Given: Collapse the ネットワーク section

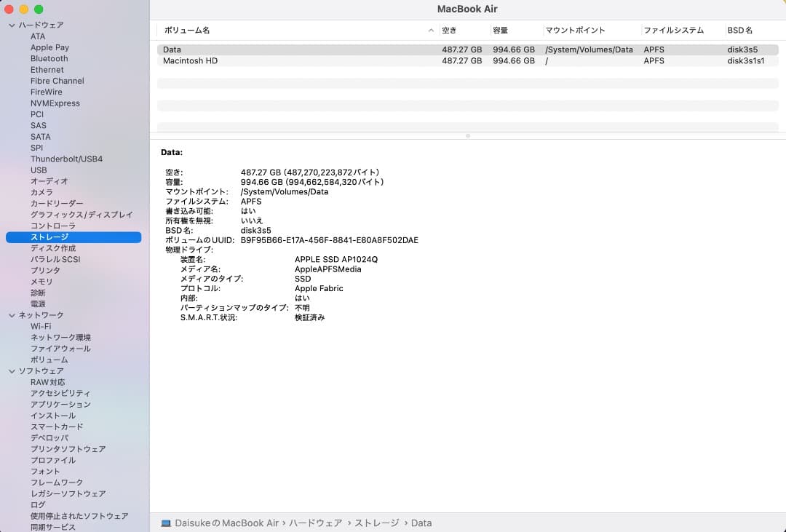Looking at the screenshot, I should (12, 315).
